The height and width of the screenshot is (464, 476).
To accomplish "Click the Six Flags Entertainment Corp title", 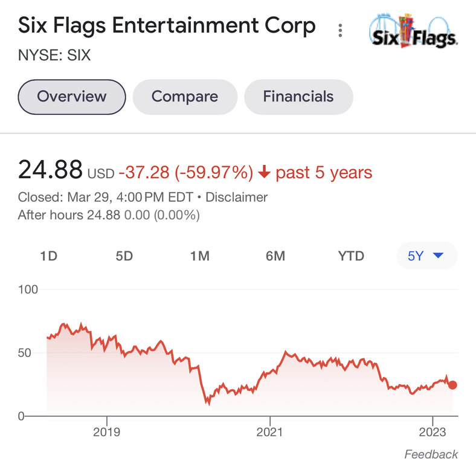I will 167,26.
